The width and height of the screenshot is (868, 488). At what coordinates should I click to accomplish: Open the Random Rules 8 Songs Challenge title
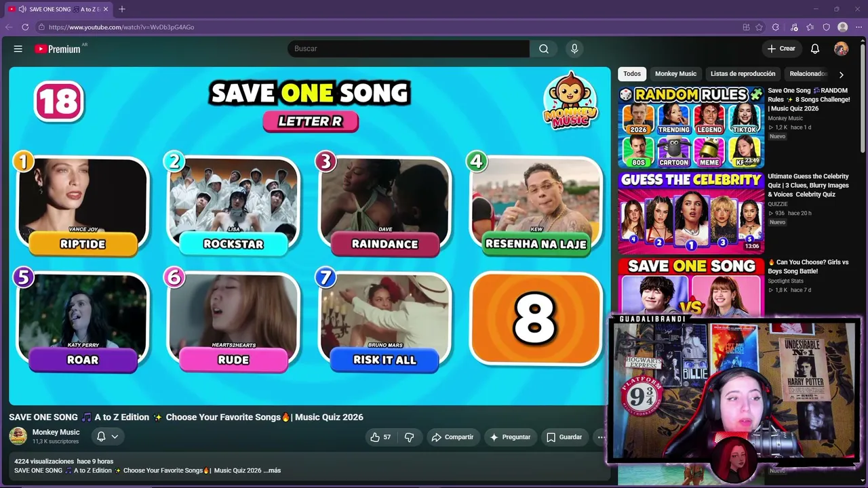pos(809,100)
